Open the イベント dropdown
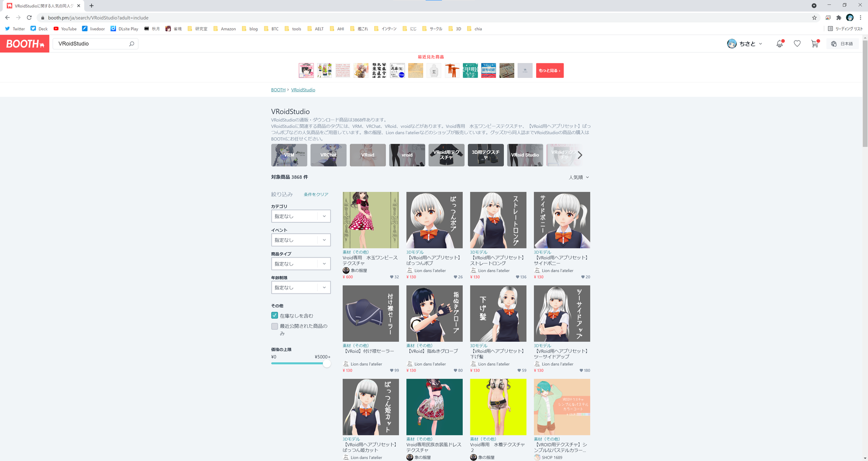 (301, 240)
